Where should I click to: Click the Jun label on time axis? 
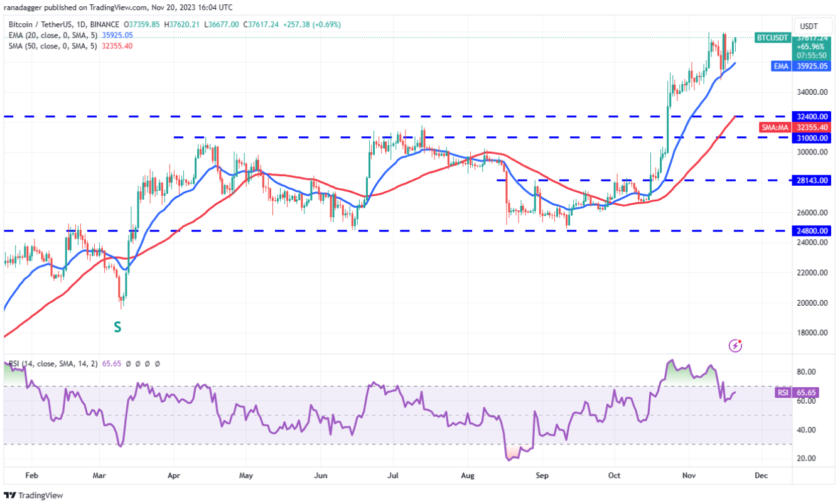[x=321, y=476]
